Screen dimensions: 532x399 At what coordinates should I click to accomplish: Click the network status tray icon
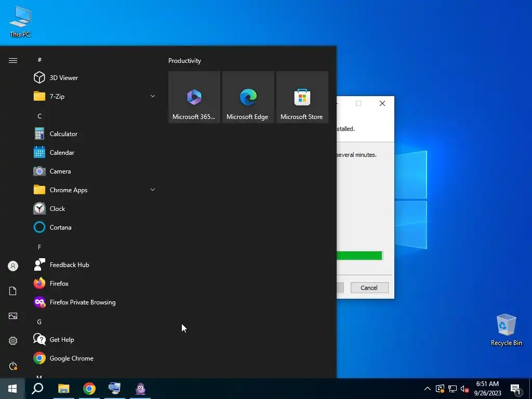point(453,389)
